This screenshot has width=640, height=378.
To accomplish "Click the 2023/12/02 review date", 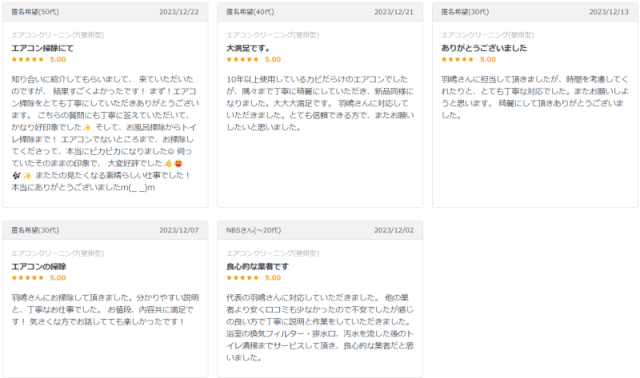I will [x=394, y=230].
